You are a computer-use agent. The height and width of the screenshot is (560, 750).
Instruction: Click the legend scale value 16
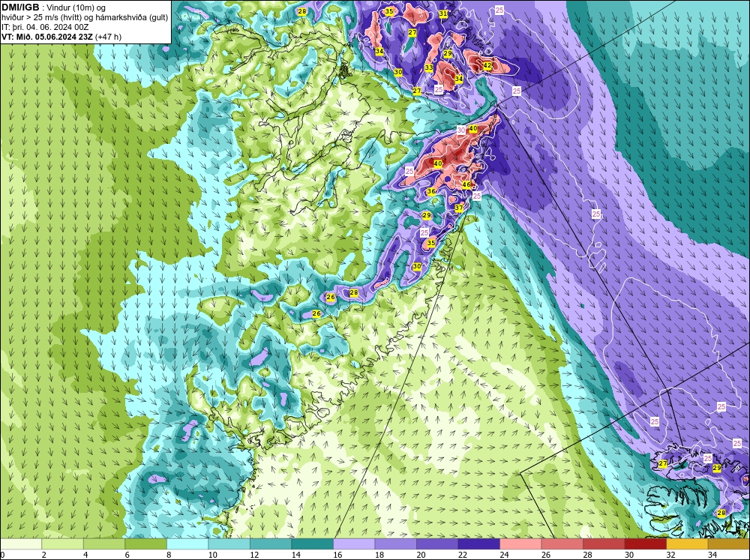337,555
